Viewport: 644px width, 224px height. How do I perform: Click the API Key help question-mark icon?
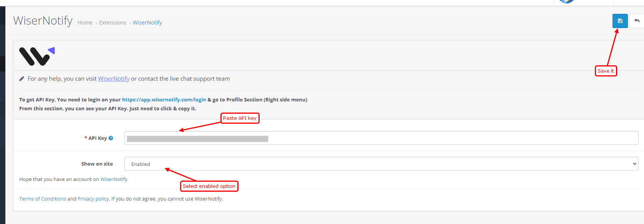pos(111,138)
